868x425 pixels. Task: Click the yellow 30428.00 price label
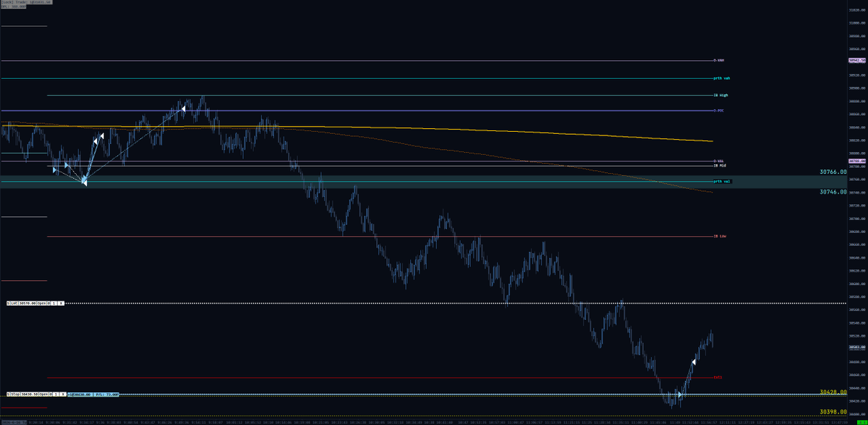833,392
